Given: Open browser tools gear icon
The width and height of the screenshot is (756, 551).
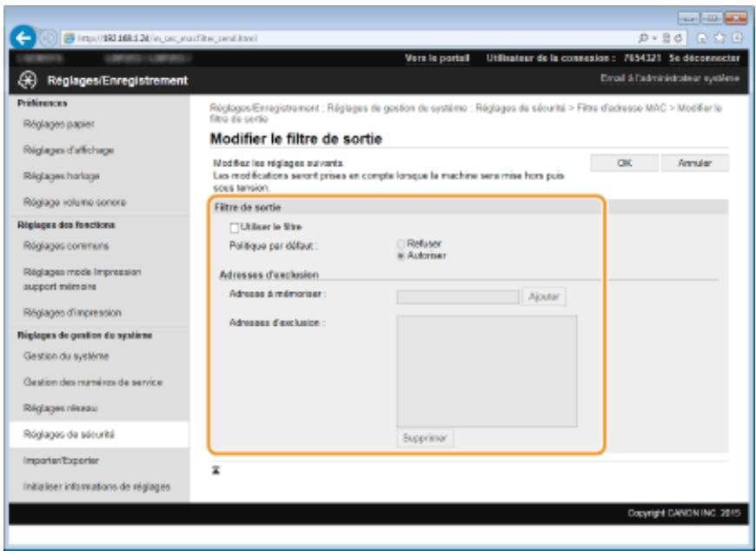Looking at the screenshot, I should pos(736,38).
